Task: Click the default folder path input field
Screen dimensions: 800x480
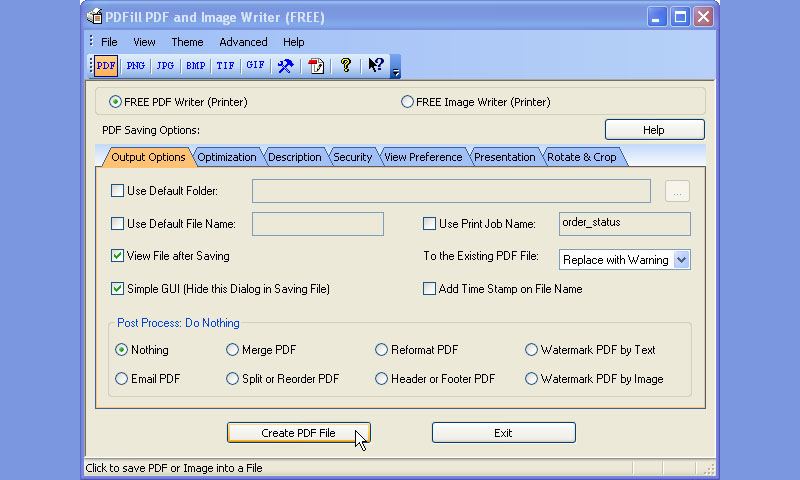Action: point(452,191)
